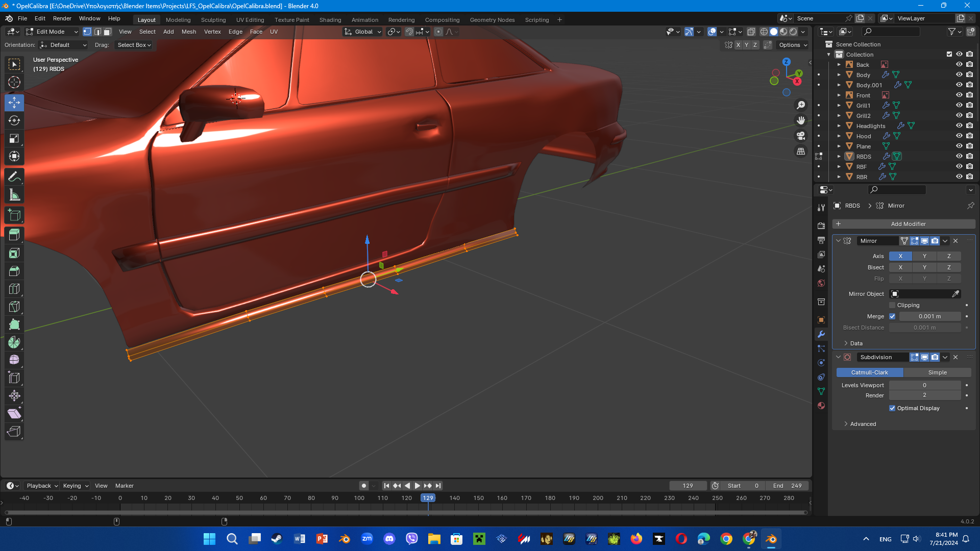Select the Measure tool

pos(14,195)
